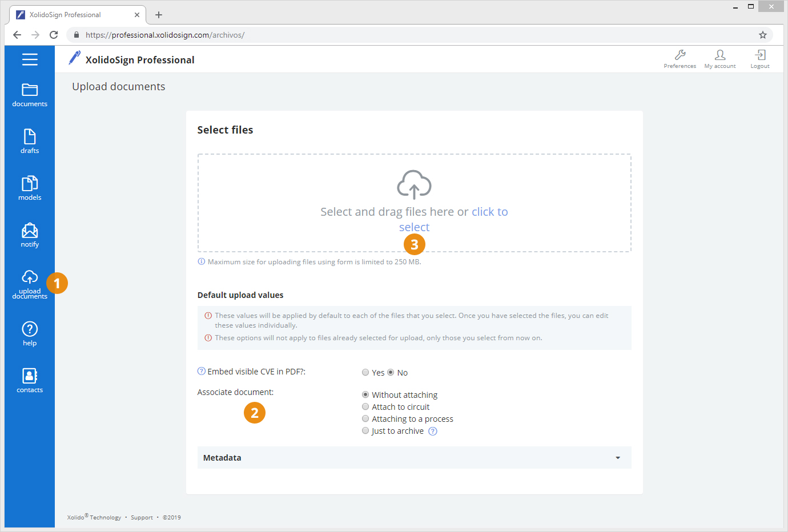This screenshot has height=532, width=788.
Task: Open the documents folder in sidebar
Action: (30, 95)
